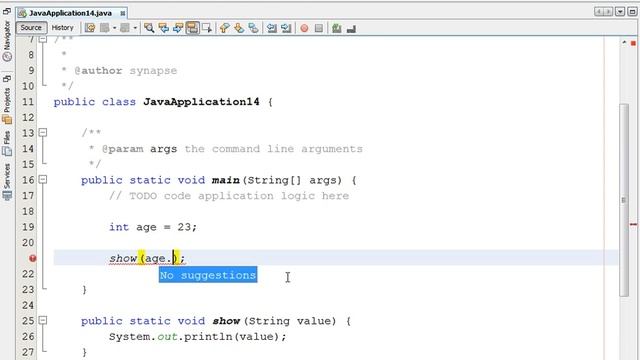Stop Macro Recording square icon
Viewport: 640px width, 360px height.
[319, 28]
